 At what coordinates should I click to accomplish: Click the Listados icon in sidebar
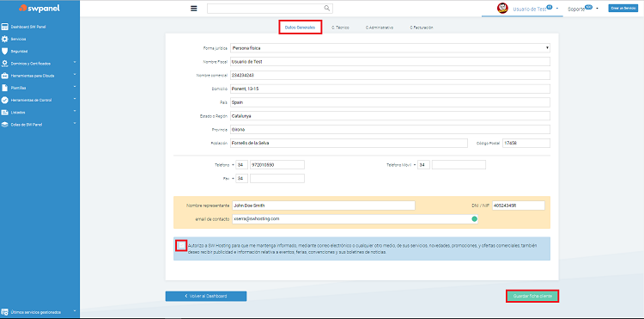point(4,113)
